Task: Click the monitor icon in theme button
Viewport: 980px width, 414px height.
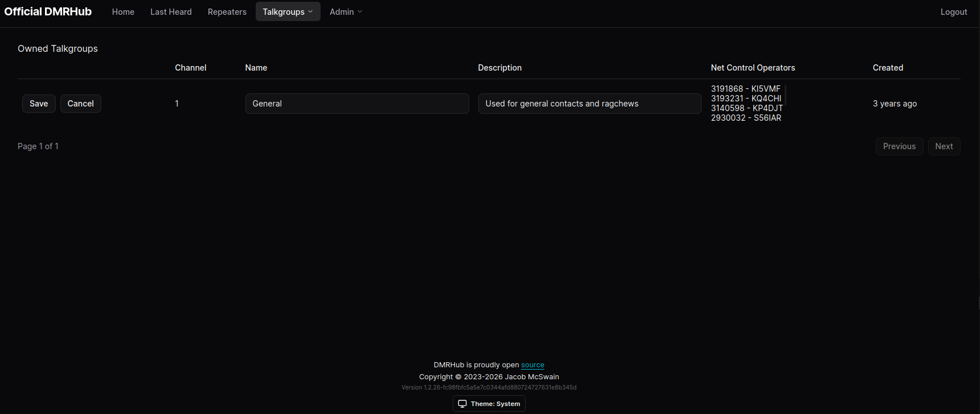Action: (x=462, y=404)
